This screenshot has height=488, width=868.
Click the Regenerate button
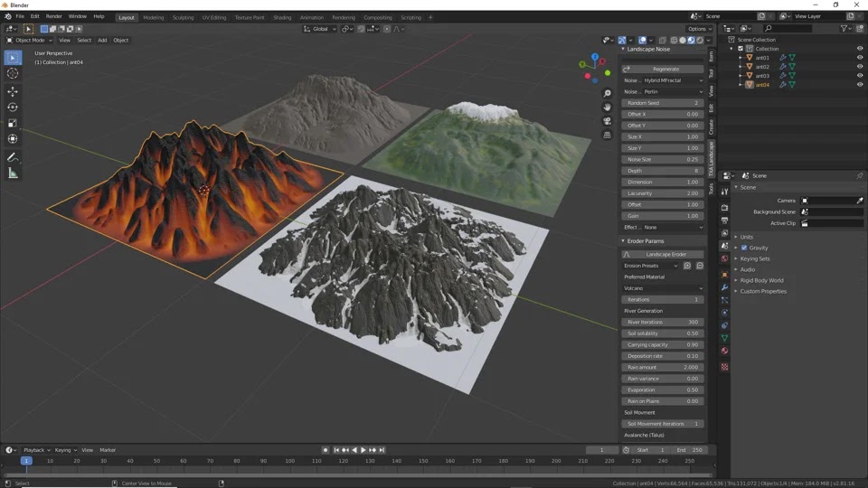pos(663,70)
